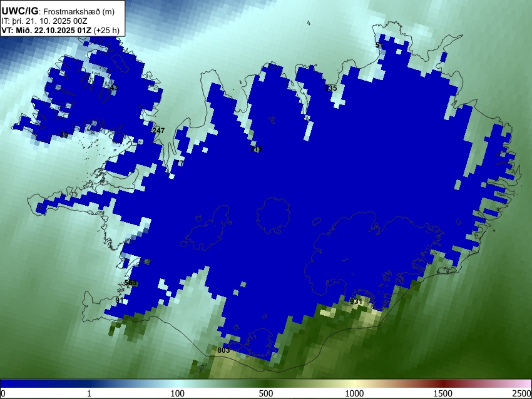532x399 pixels.
Task: Click the 43 value on the map
Action: click(114, 88)
